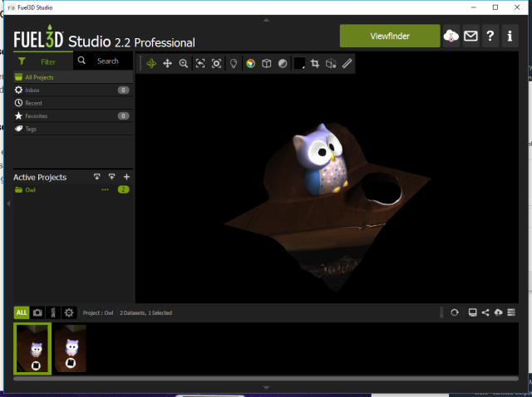The image size is (532, 397).
Task: Toggle the color texture wheel display
Action: pos(250,63)
